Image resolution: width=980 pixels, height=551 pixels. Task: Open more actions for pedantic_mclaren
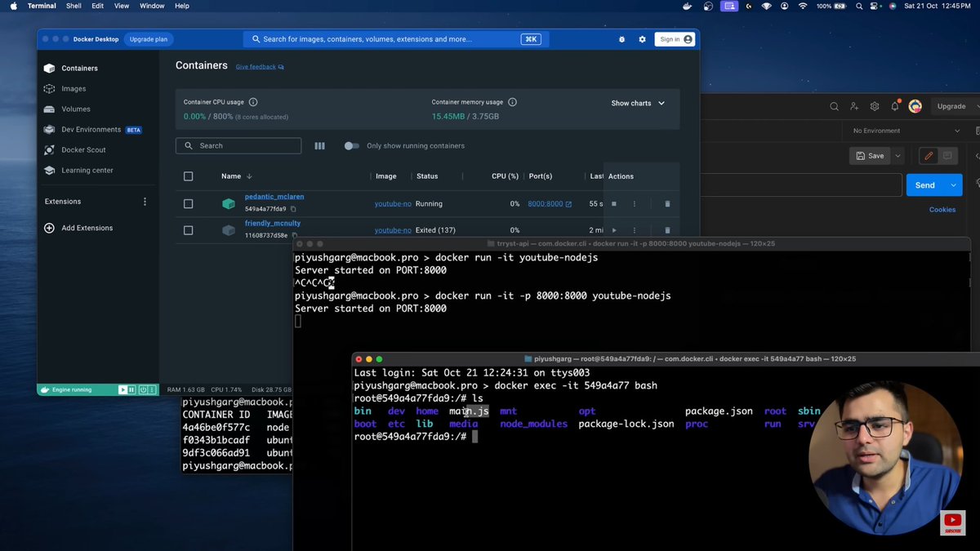[634, 204]
